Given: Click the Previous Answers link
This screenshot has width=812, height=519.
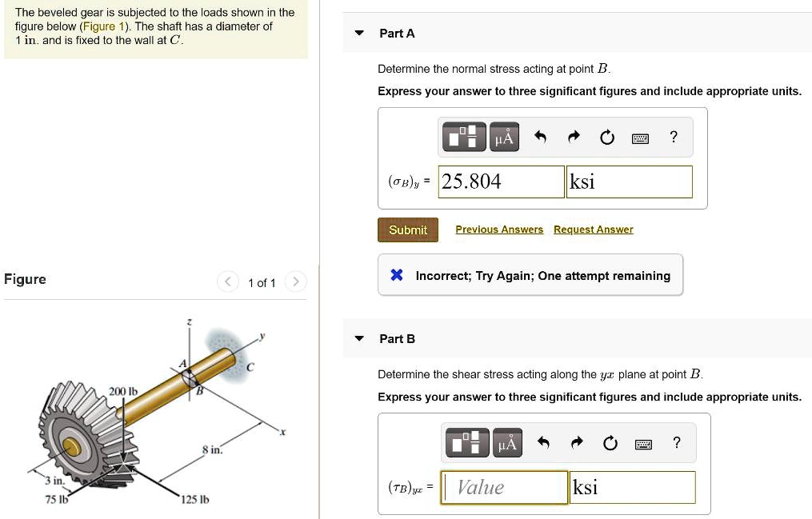Looking at the screenshot, I should 499,229.
